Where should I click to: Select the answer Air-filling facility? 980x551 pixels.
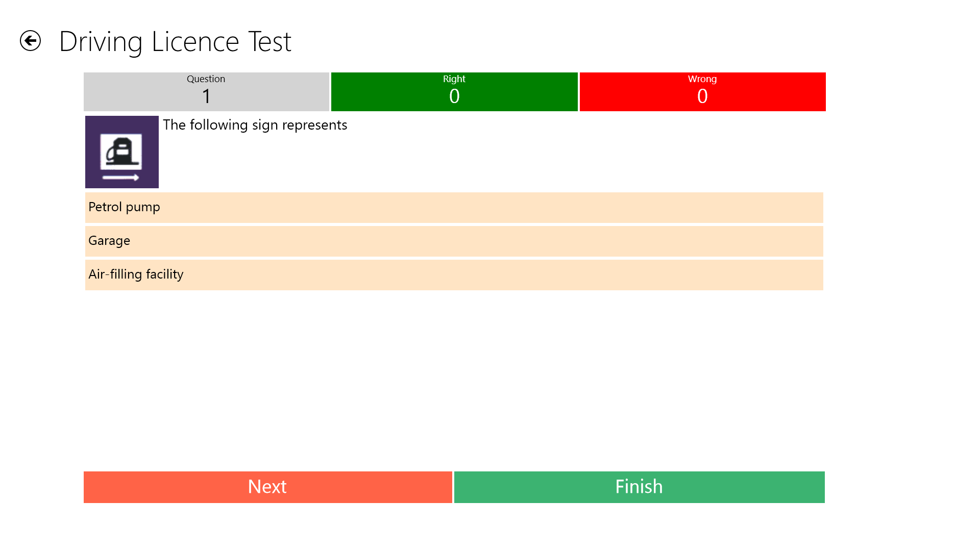click(x=454, y=274)
